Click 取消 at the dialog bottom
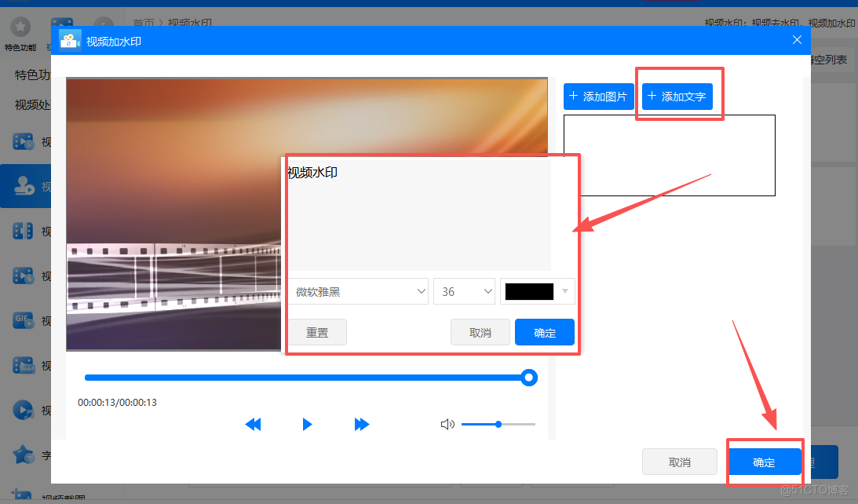The image size is (858, 504). point(680,462)
